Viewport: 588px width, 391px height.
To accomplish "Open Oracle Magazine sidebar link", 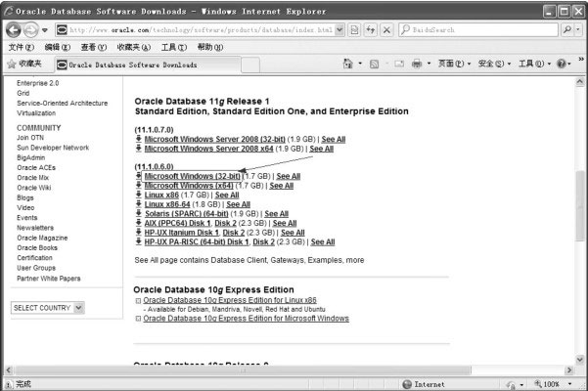I will point(42,238).
